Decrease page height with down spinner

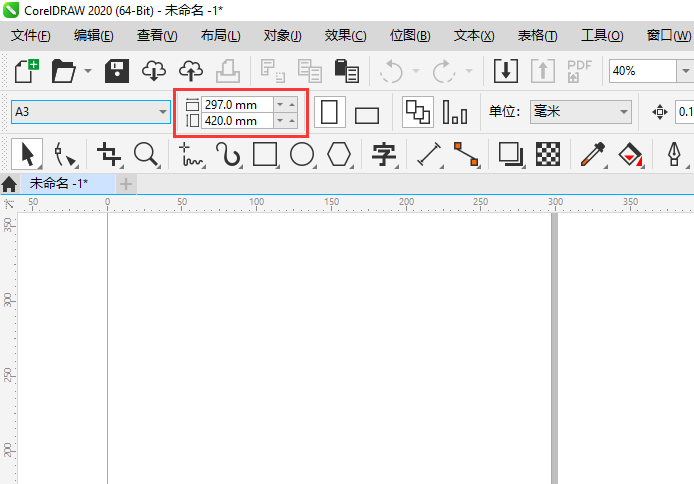[x=280, y=121]
